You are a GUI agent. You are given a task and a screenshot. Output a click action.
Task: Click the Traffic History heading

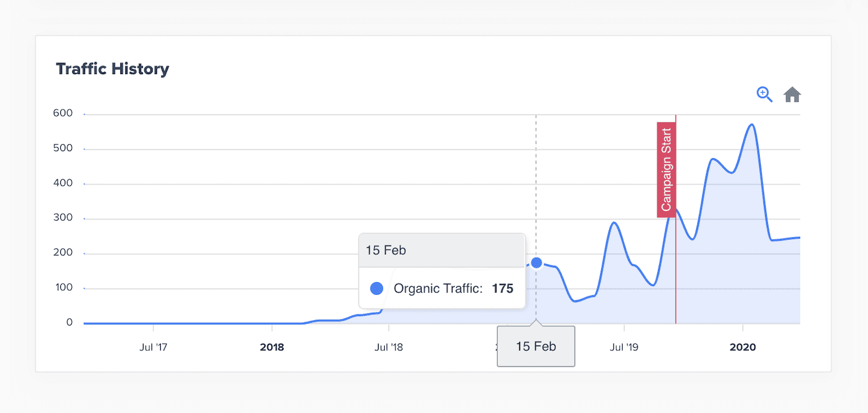click(x=112, y=68)
